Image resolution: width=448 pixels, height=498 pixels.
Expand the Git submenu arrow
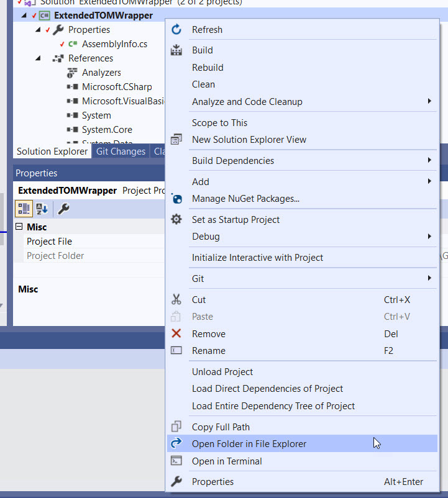click(429, 278)
